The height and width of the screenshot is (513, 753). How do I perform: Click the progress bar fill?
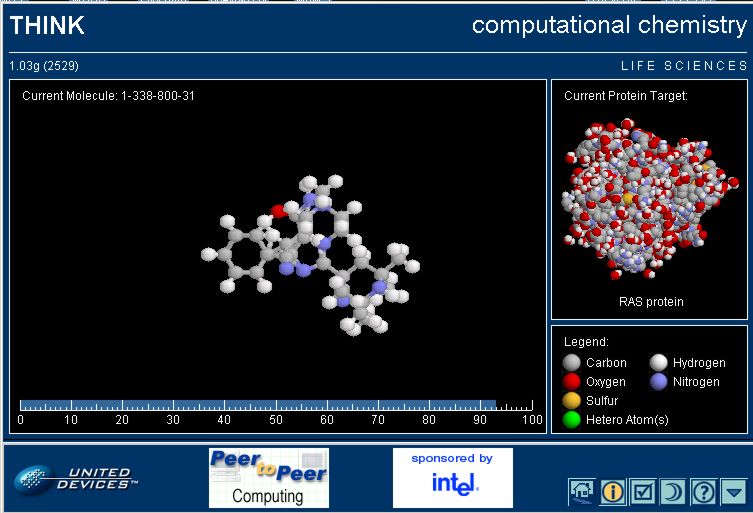[258, 405]
